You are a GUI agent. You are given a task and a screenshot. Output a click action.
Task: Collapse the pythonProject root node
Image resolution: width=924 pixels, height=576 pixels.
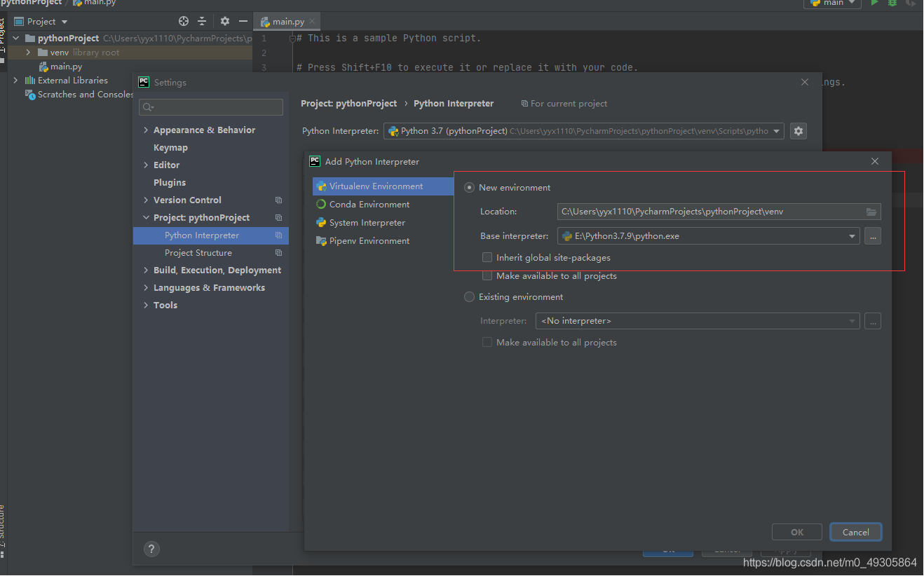click(16, 39)
